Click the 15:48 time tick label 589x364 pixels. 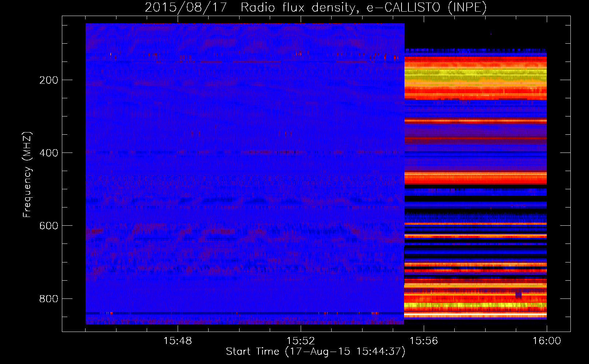pos(178,341)
